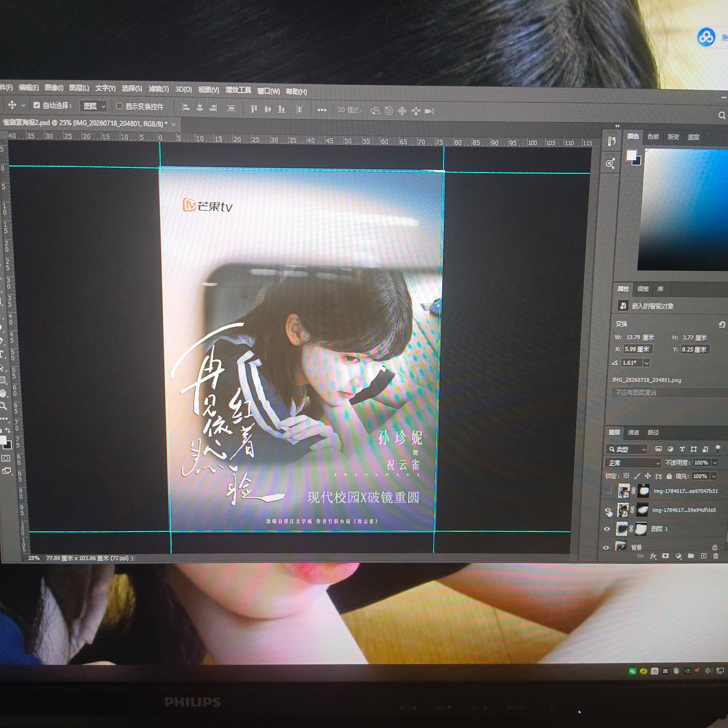Toggle lock all padlock
Viewport: 728px width, 728px height.
669,476
